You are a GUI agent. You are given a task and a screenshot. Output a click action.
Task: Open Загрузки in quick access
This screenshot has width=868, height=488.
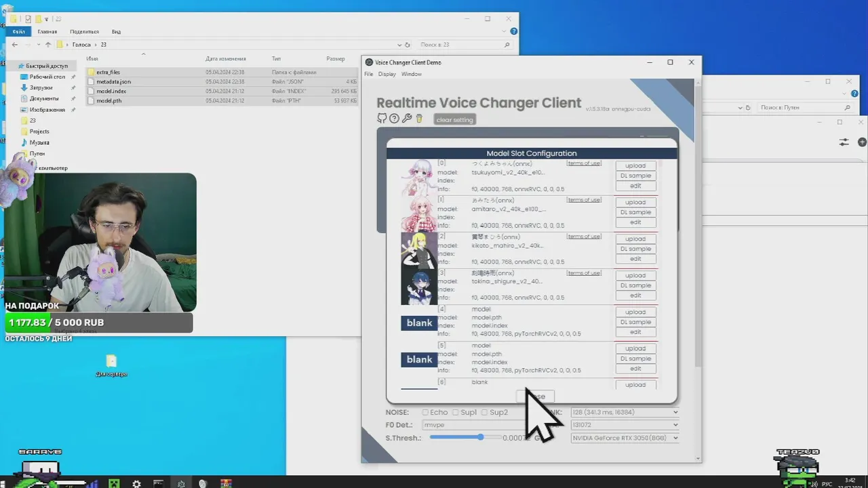[x=41, y=87]
